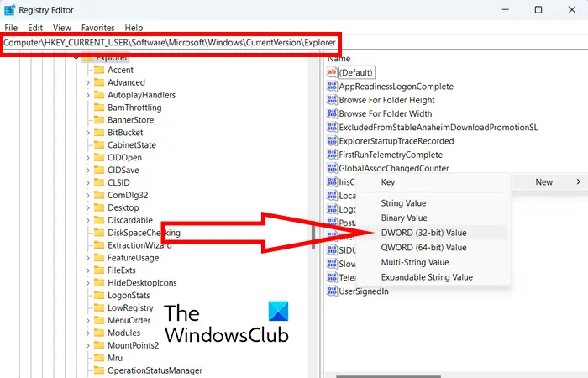The width and height of the screenshot is (588, 378).
Task: Click the values pane horizontal scrollbar
Action: pos(388,375)
